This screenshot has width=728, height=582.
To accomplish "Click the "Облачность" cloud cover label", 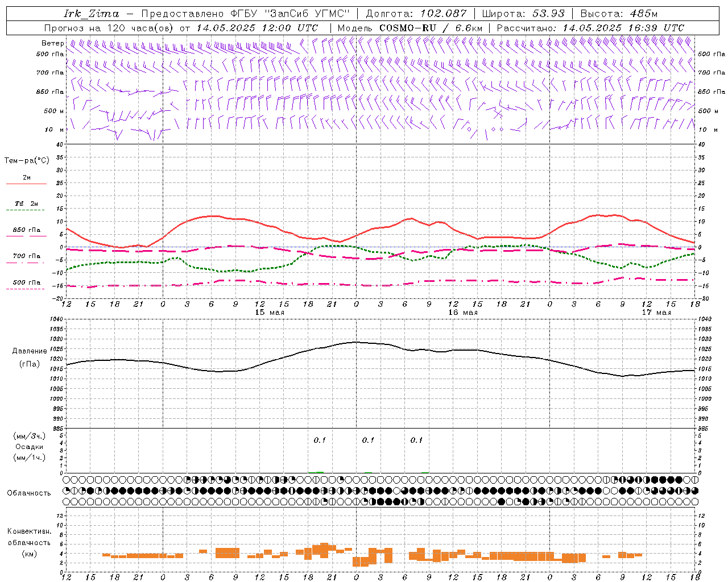I will tap(29, 493).
